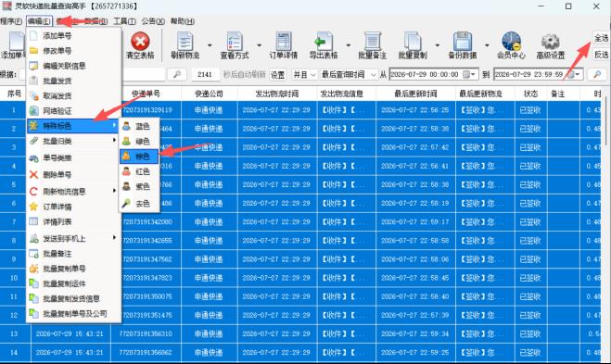Click the 批量备注 toolbar icon
Viewport: 611px width, 364px height.
tap(373, 42)
